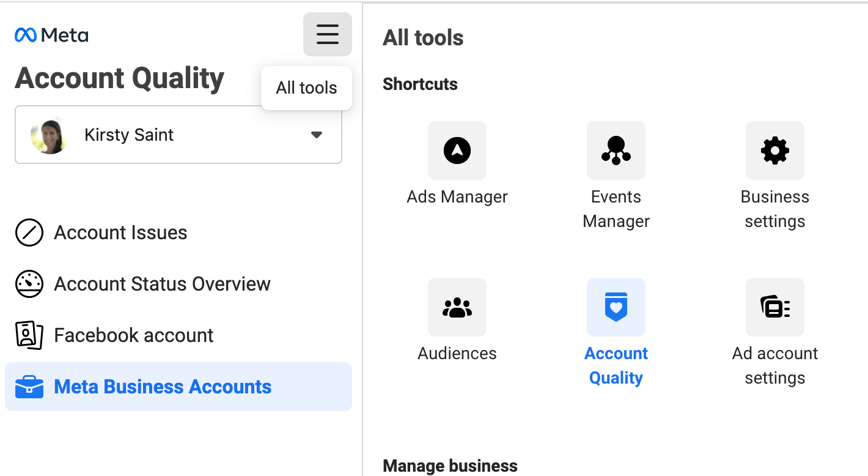Open the Account Quality shield icon

(x=616, y=307)
